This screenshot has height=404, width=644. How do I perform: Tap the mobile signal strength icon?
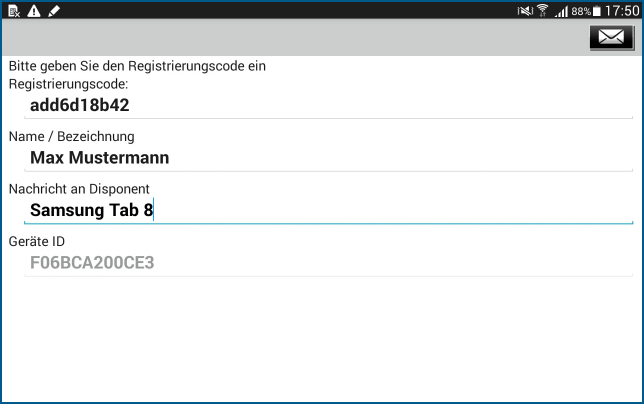561,11
